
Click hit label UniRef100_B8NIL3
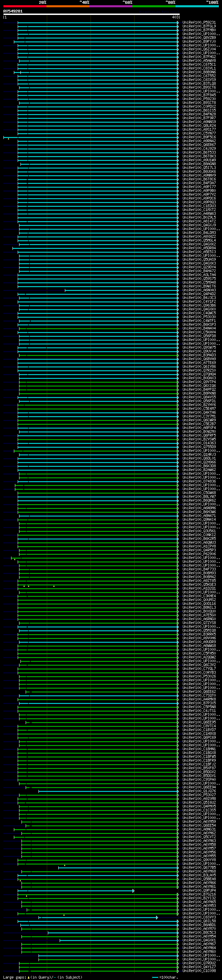pyautogui.click(x=199, y=608)
